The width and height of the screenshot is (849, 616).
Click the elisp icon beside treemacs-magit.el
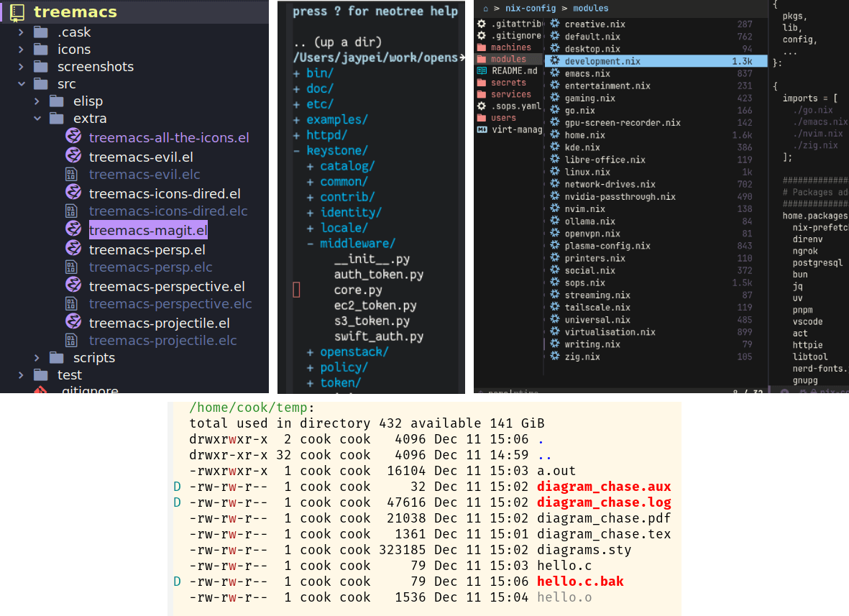[x=73, y=229]
